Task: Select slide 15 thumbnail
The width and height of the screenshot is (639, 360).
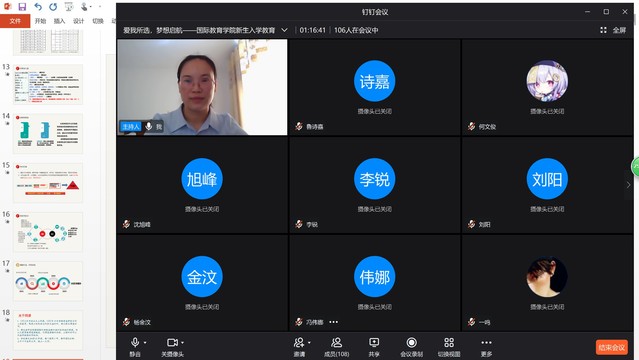Action: [x=48, y=182]
